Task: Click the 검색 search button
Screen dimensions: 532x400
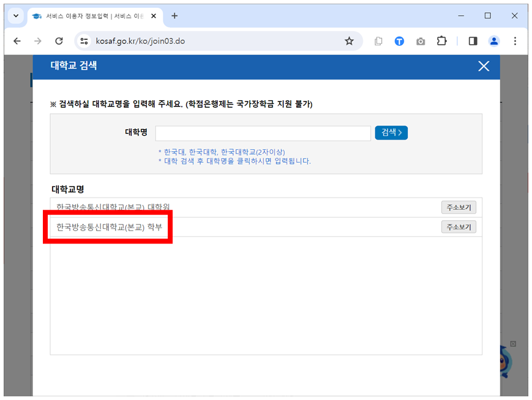Action: (391, 133)
